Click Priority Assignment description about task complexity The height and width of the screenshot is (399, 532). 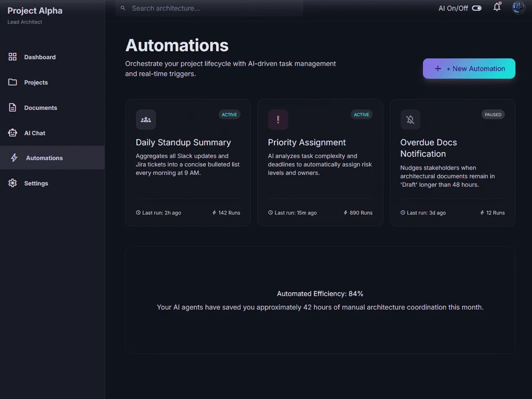[x=320, y=164]
